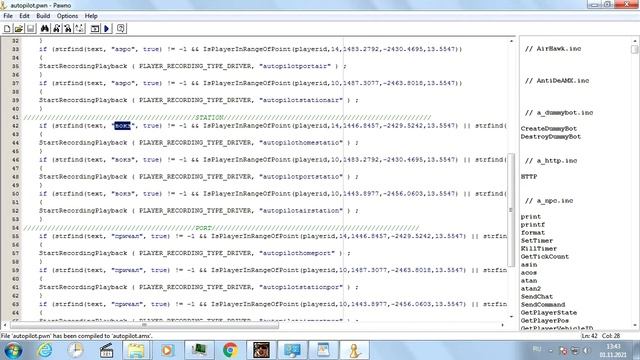Click the code editor horizontal scrollbar thumb
This screenshot has height=360, width=640.
[144, 325]
